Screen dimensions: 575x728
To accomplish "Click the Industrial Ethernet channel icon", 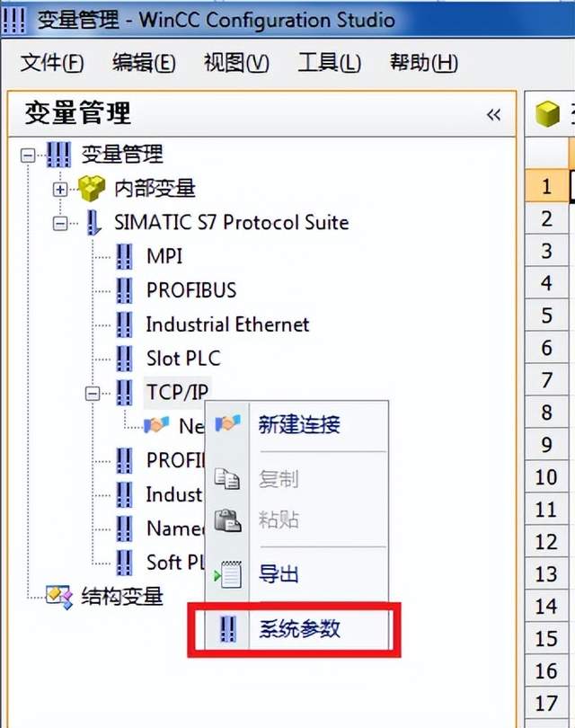I will (125, 324).
